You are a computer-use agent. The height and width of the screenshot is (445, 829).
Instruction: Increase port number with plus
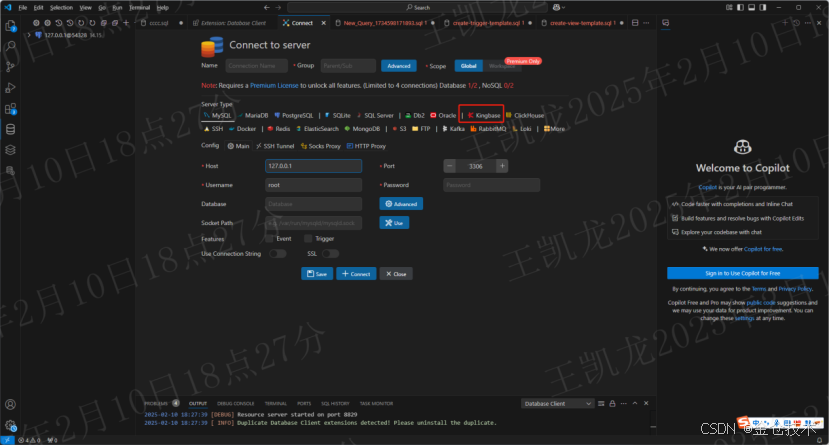point(502,166)
